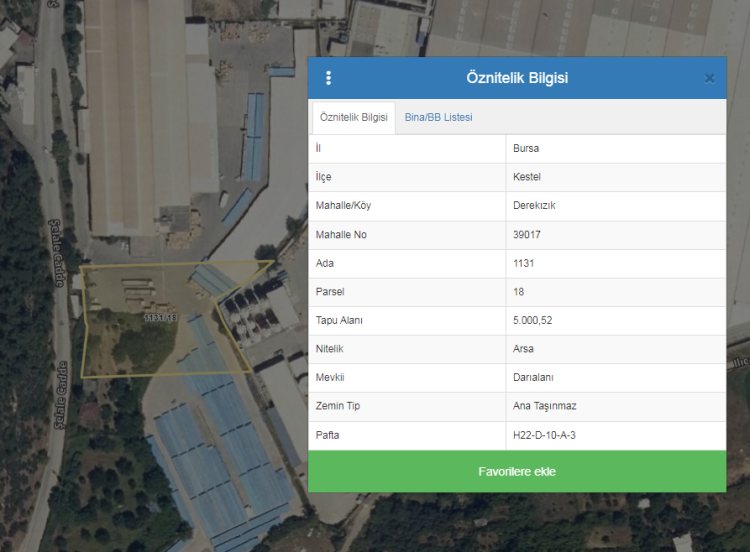Switch to the Bina/BB Listesi tab
The width and height of the screenshot is (750, 552).
tap(438, 117)
